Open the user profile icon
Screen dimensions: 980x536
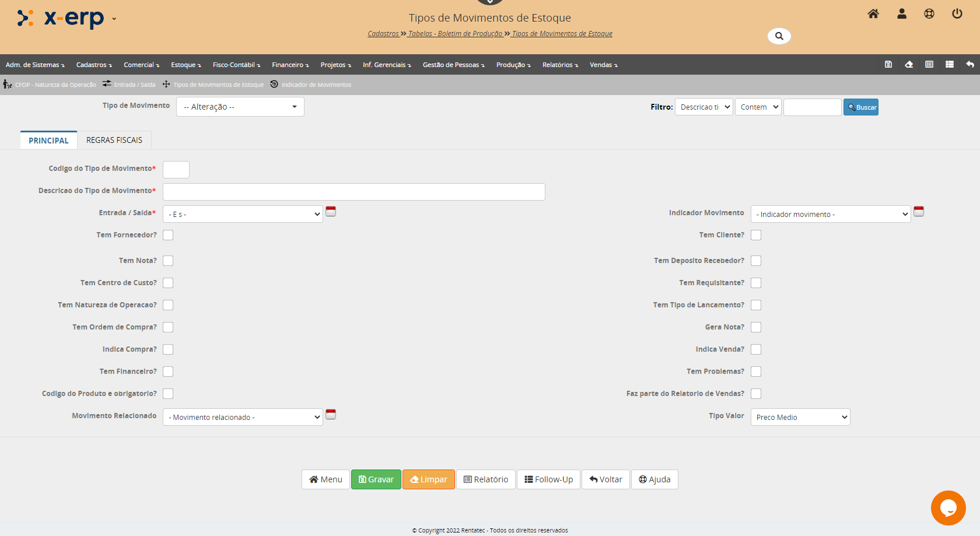[901, 14]
